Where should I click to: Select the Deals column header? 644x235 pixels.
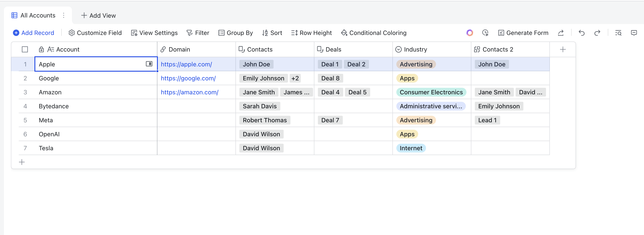point(353,49)
